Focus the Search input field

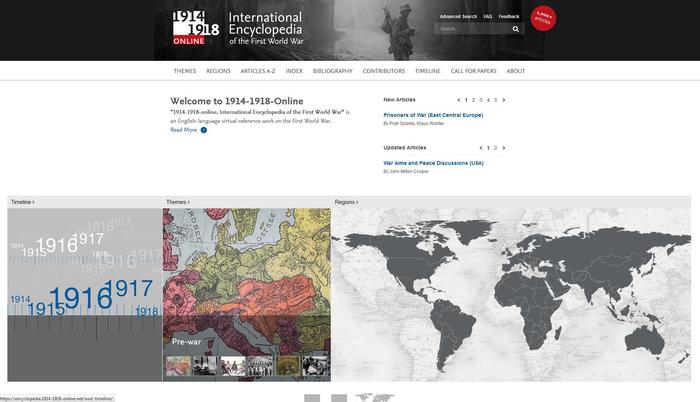click(473, 29)
